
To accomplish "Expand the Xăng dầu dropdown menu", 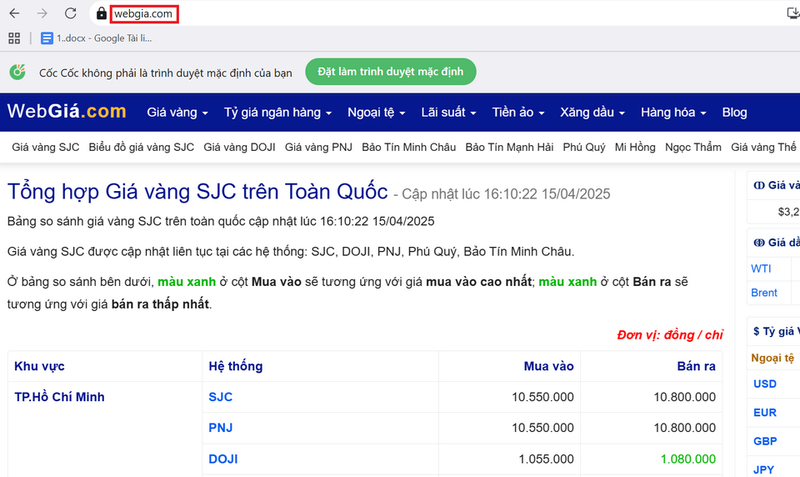I will point(592,112).
